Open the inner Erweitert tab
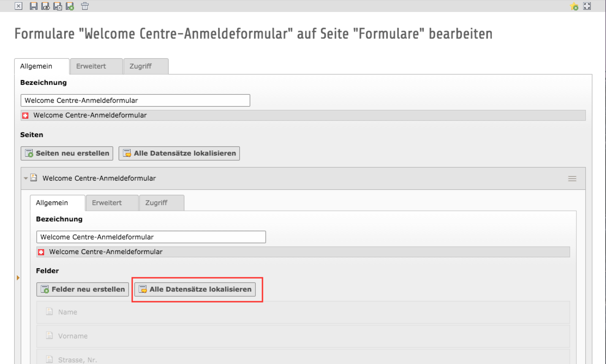The width and height of the screenshot is (606, 364). pos(113,203)
